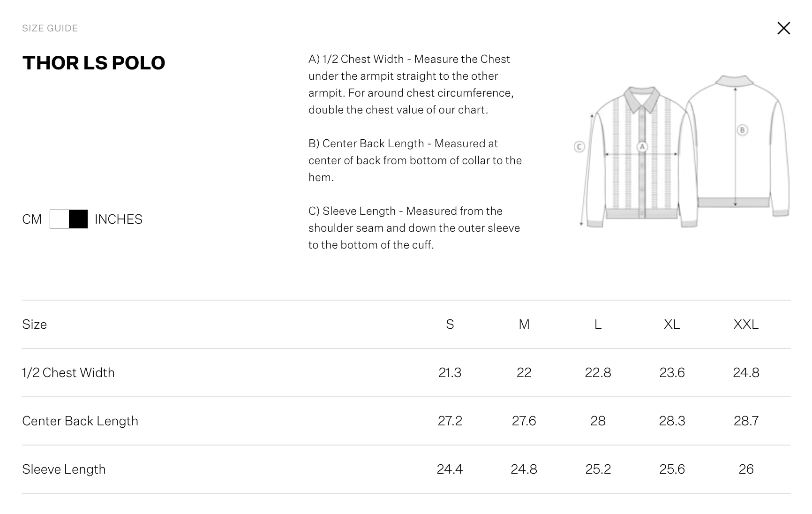
Task: Select the XXL size column header
Action: [x=745, y=324]
